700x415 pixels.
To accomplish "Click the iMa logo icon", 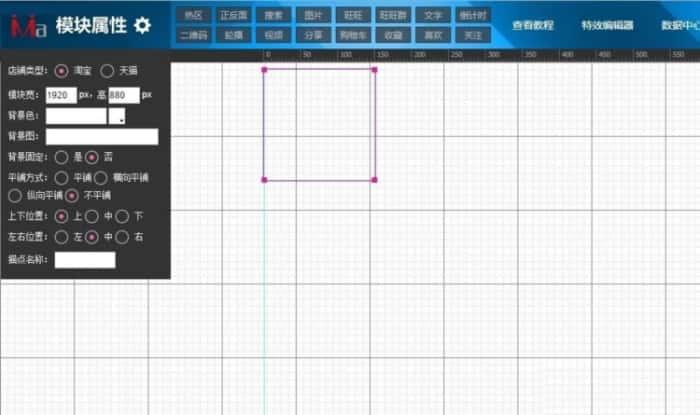I will [27, 25].
